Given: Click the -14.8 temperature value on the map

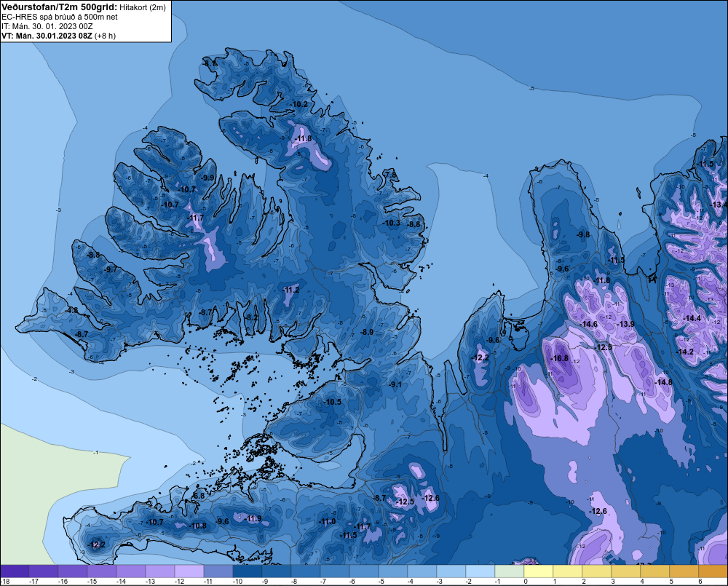Looking at the screenshot, I should [x=663, y=382].
